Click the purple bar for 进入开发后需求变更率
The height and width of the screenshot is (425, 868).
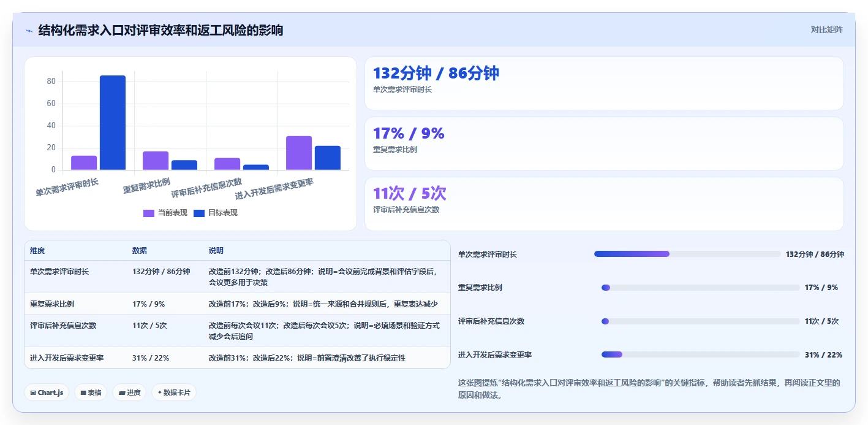tap(299, 153)
